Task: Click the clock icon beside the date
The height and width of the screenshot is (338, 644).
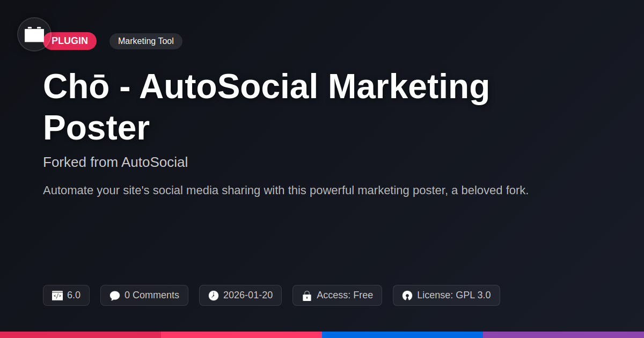Action: click(x=214, y=296)
